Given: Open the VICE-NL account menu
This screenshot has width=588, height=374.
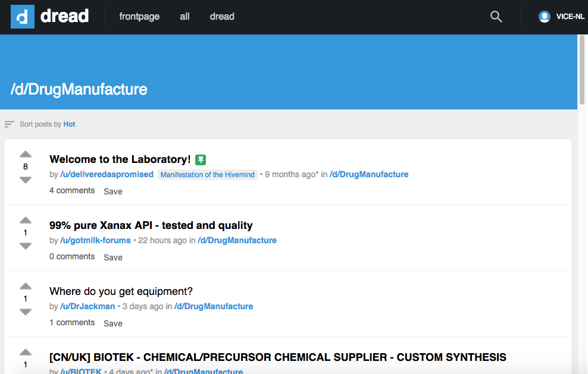Looking at the screenshot, I should tap(570, 17).
